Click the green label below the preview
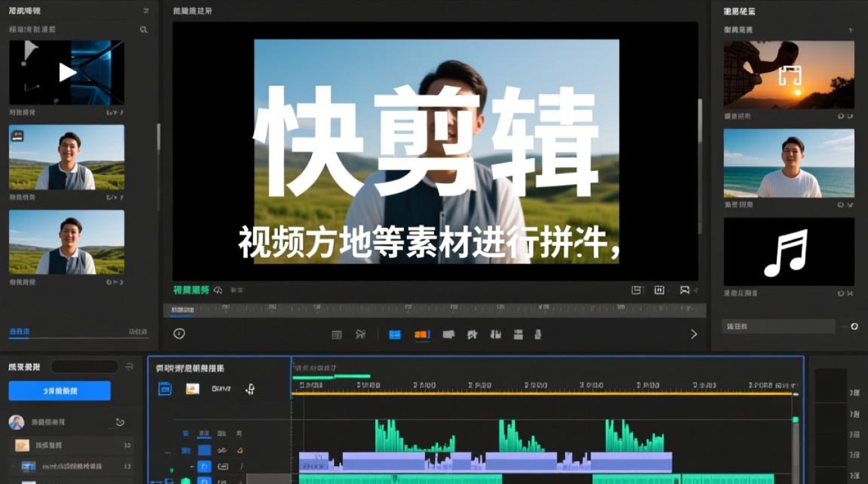 point(191,290)
